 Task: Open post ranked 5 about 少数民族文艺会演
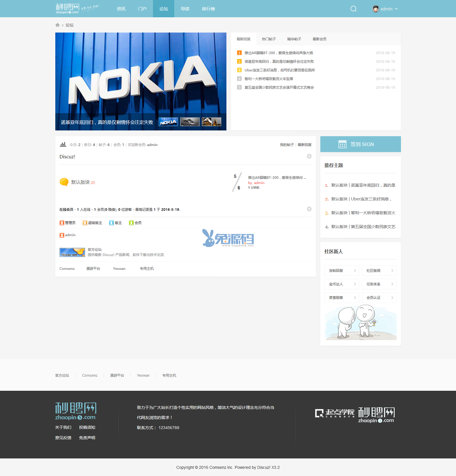(x=279, y=88)
